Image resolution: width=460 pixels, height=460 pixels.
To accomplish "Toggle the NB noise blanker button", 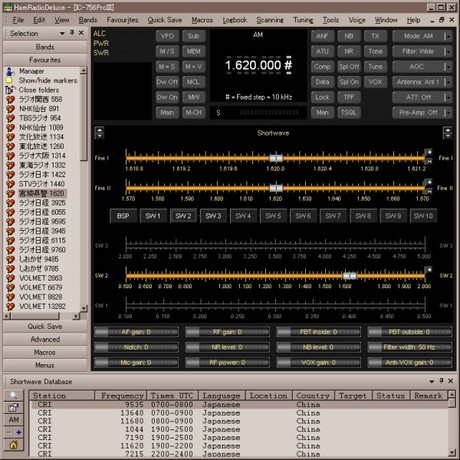I will tap(349, 36).
